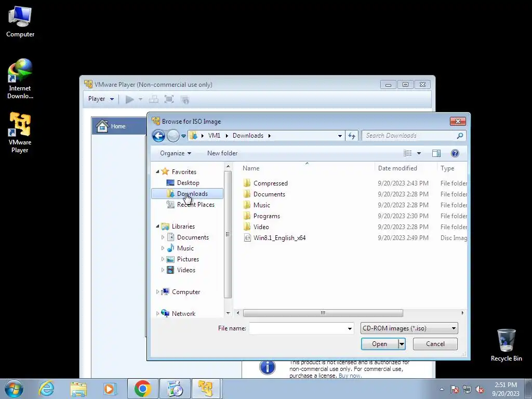Click the horizontal scrollbar in file list
This screenshot has height=399, width=532.
tap(323, 313)
